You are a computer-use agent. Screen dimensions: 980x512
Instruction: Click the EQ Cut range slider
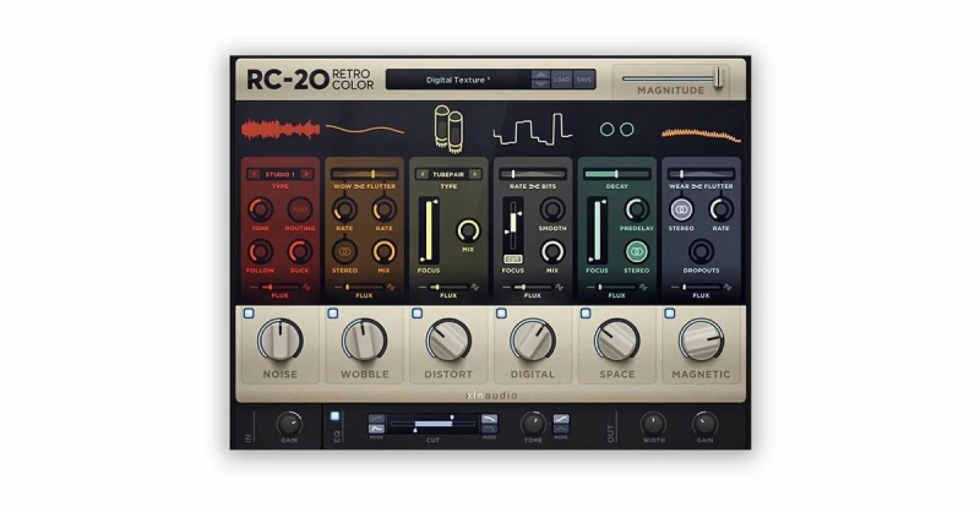[x=433, y=424]
